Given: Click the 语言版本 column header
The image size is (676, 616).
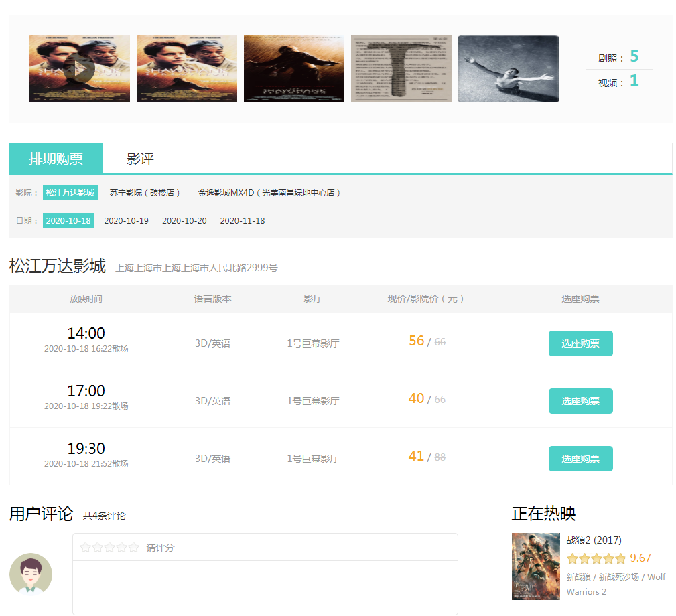Looking at the screenshot, I should (212, 299).
